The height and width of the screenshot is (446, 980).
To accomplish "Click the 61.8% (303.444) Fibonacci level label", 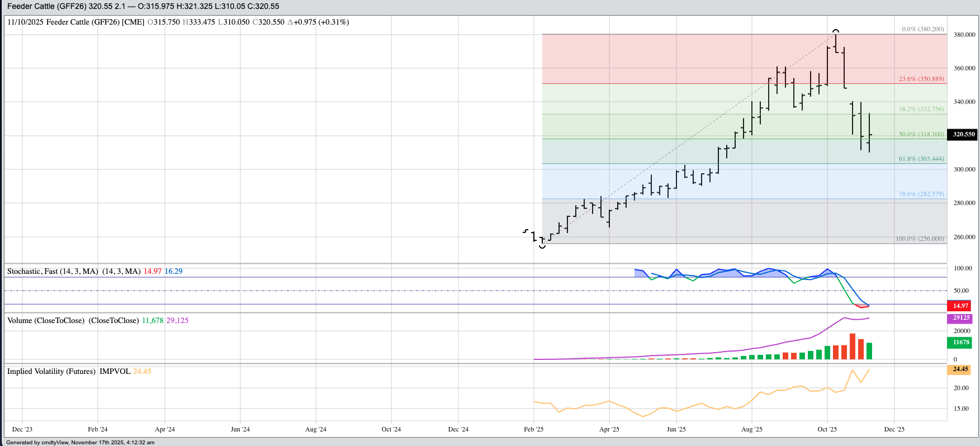I will click(921, 159).
